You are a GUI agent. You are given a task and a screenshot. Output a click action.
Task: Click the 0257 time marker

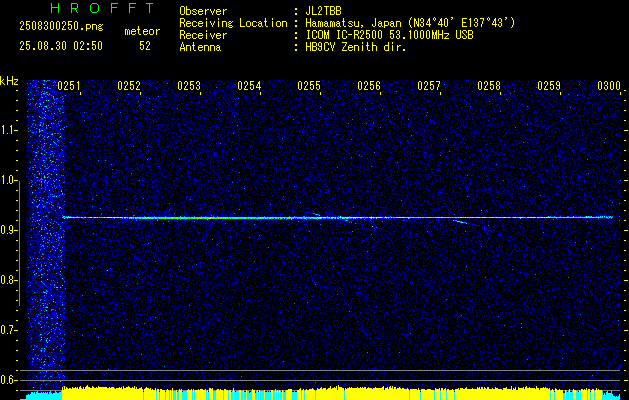pos(429,86)
